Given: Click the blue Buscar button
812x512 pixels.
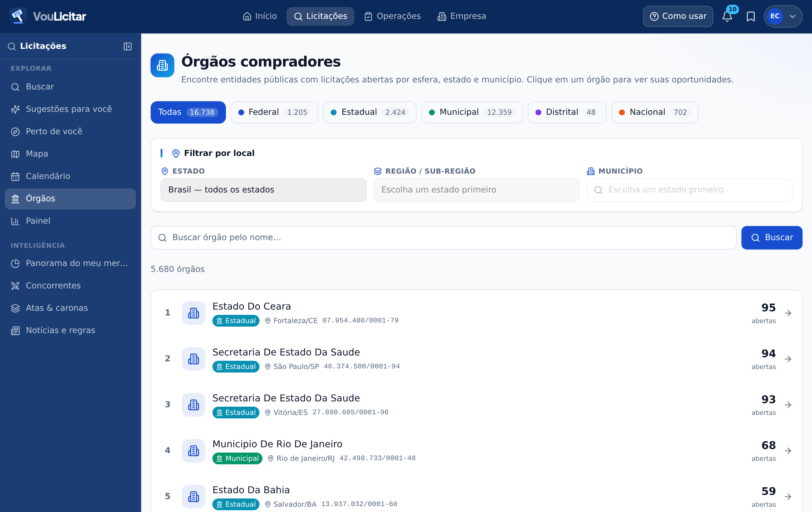Looking at the screenshot, I should [771, 237].
